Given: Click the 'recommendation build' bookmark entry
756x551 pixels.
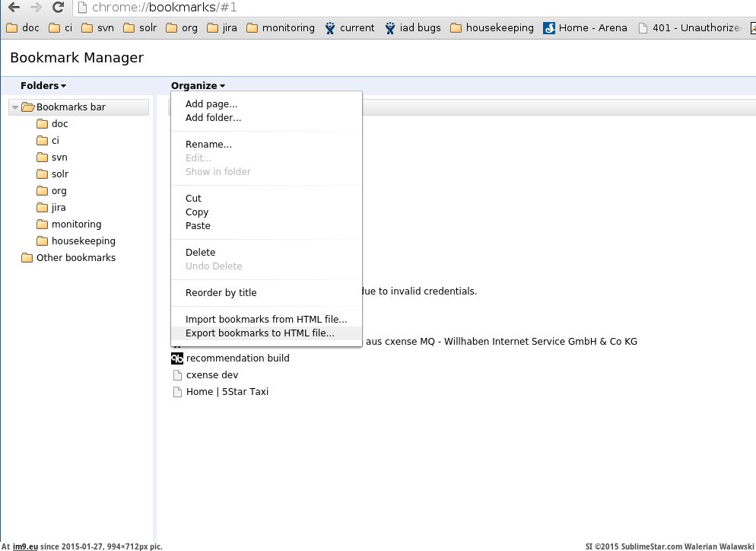Looking at the screenshot, I should click(x=237, y=358).
